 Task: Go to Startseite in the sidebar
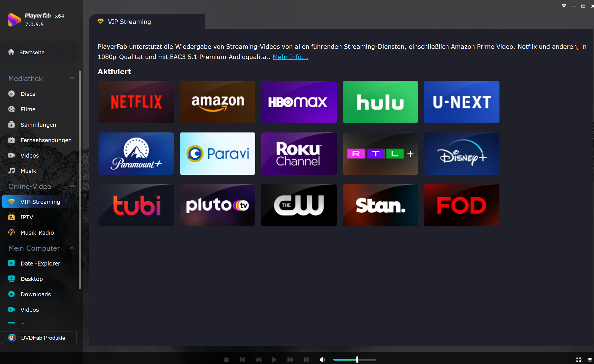pyautogui.click(x=40, y=52)
